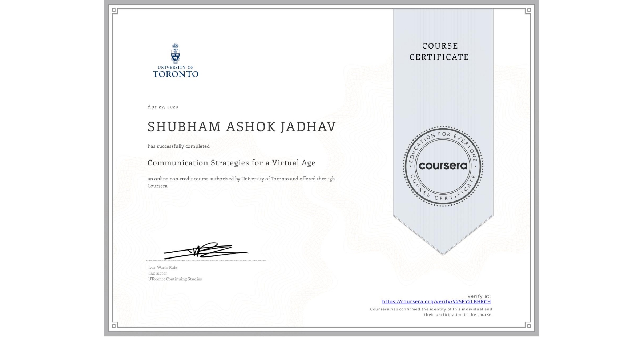
Task: Select the Apr 27, 2020 date text
Action: pos(162,106)
